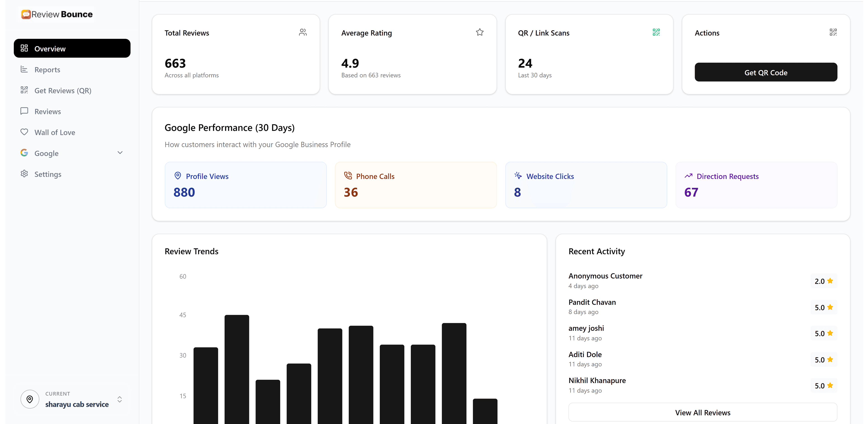This screenshot has height=424, width=868.
Task: Click the Website Clicks 8 card
Action: pos(586,185)
